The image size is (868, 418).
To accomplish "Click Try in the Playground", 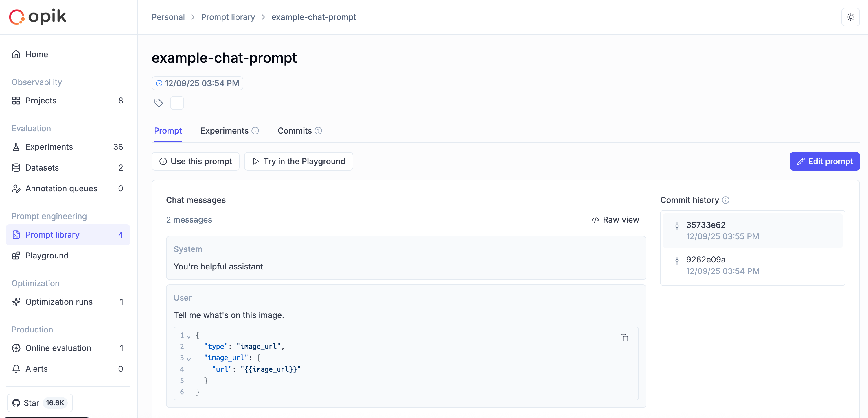I will pyautogui.click(x=299, y=161).
